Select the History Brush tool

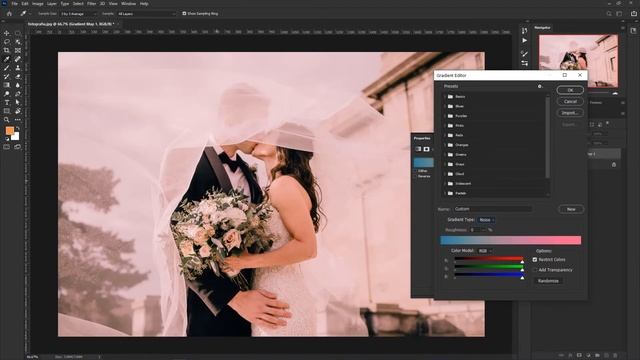[7, 76]
